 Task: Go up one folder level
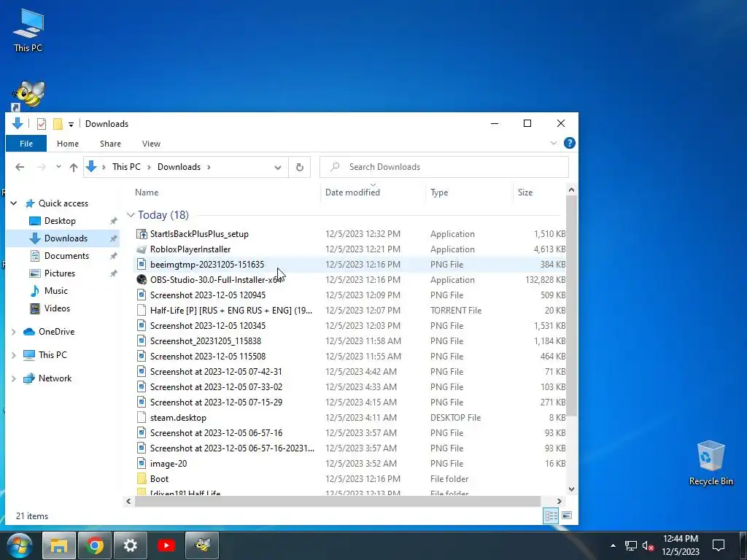point(74,167)
